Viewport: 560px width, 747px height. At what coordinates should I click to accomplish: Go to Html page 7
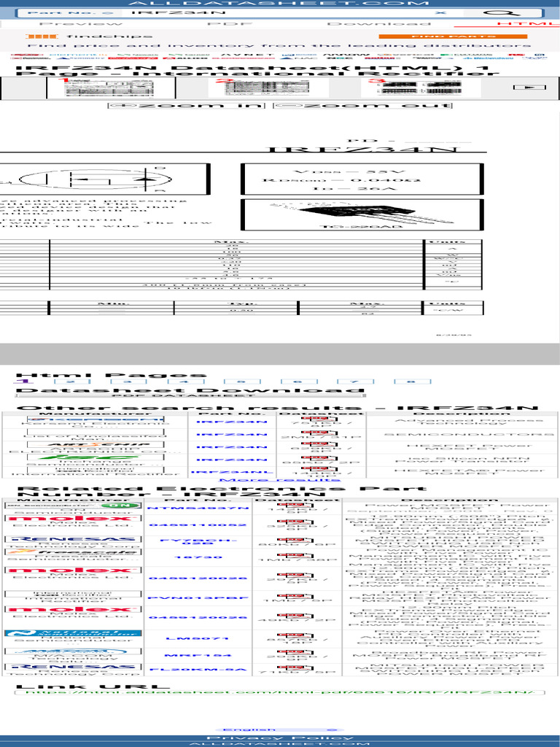355,382
